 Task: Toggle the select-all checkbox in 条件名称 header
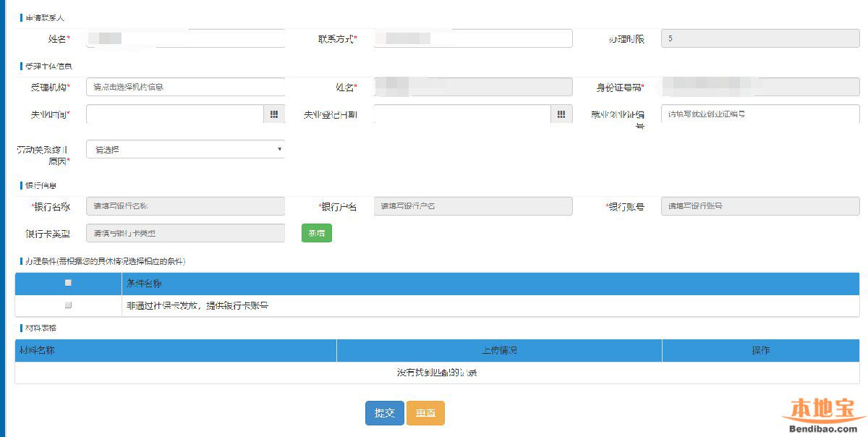[x=68, y=283]
